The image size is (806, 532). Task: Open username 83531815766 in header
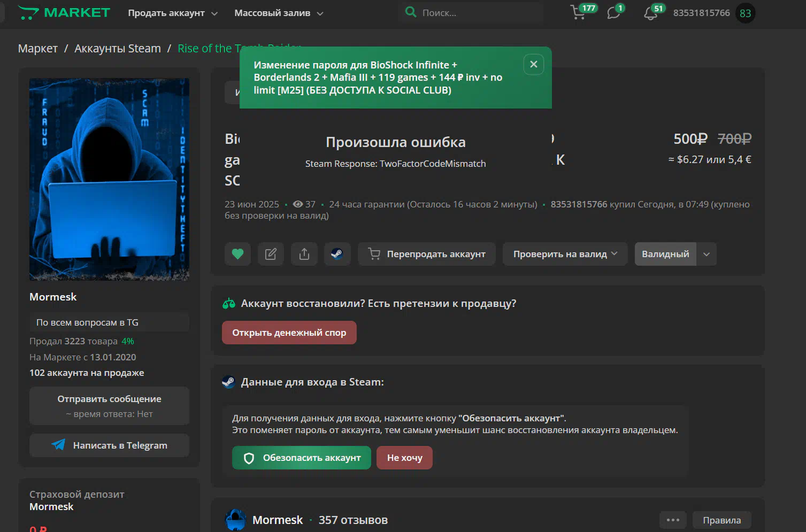click(x=701, y=13)
